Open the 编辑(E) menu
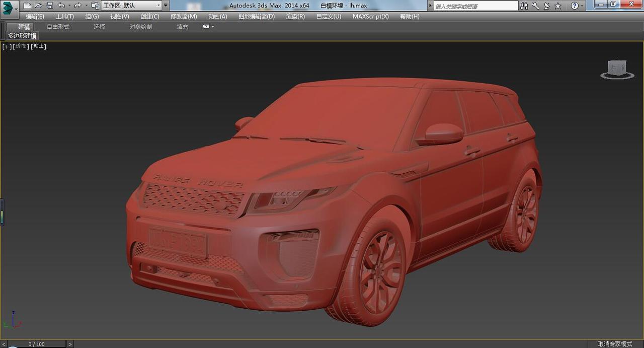 (x=35, y=16)
